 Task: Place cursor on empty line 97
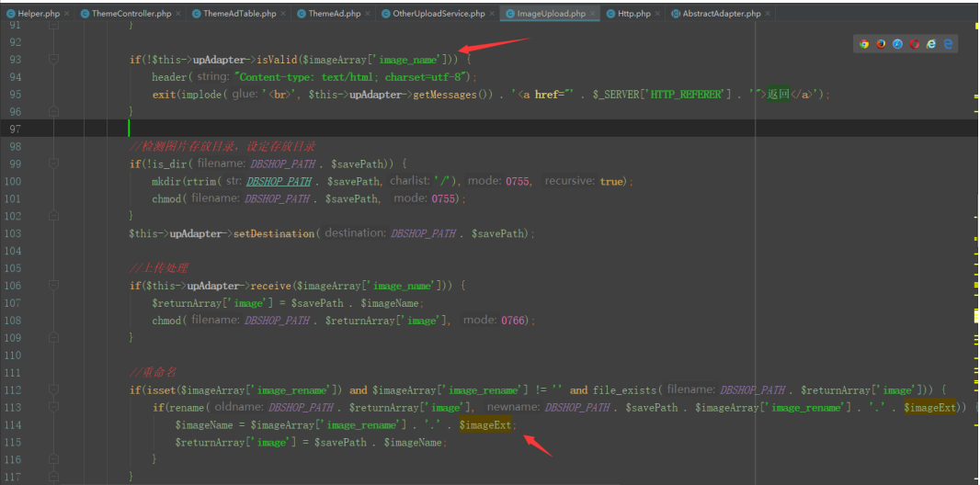coord(489,129)
